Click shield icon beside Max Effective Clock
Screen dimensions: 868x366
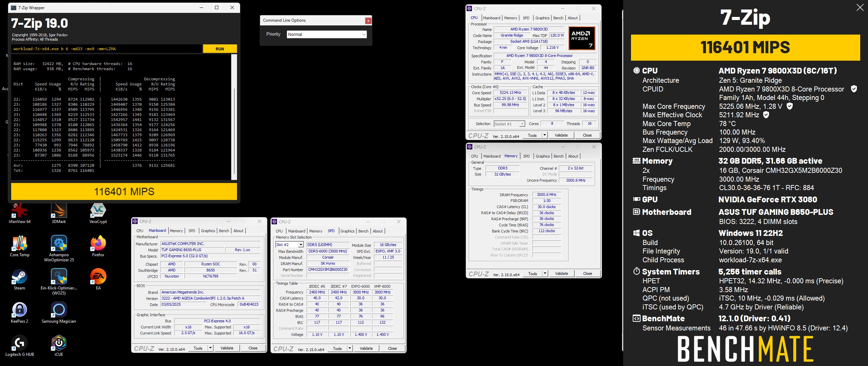(766, 115)
